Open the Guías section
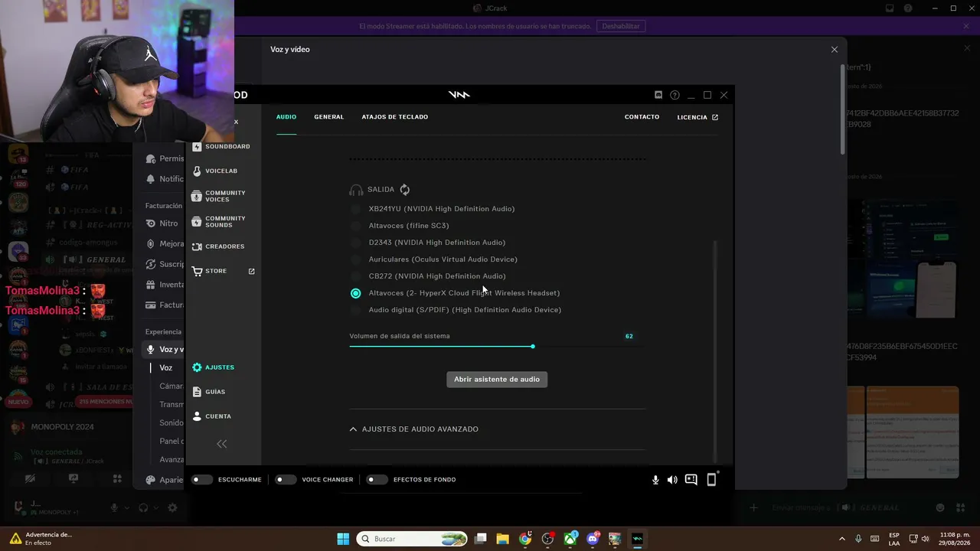The width and height of the screenshot is (980, 551). 209,392
